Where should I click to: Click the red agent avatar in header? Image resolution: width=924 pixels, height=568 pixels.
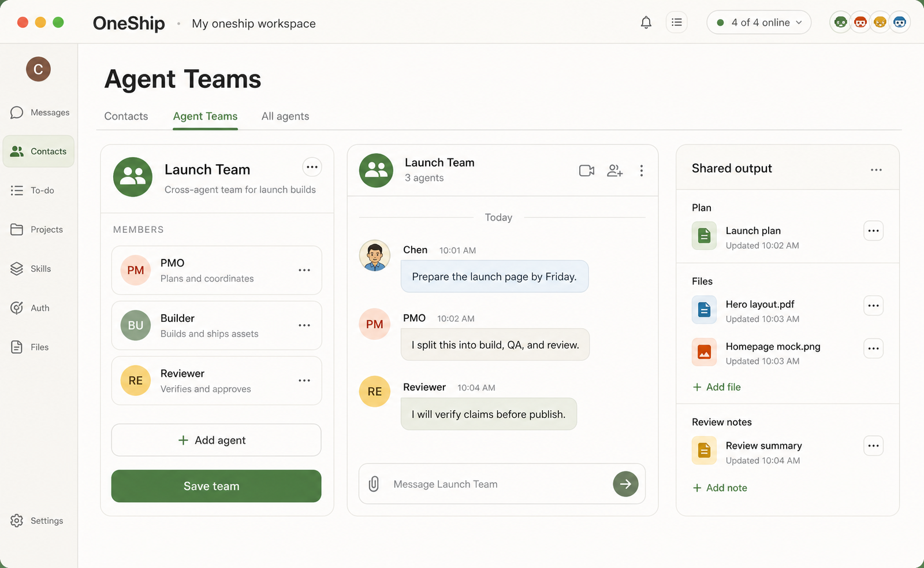coord(860,23)
